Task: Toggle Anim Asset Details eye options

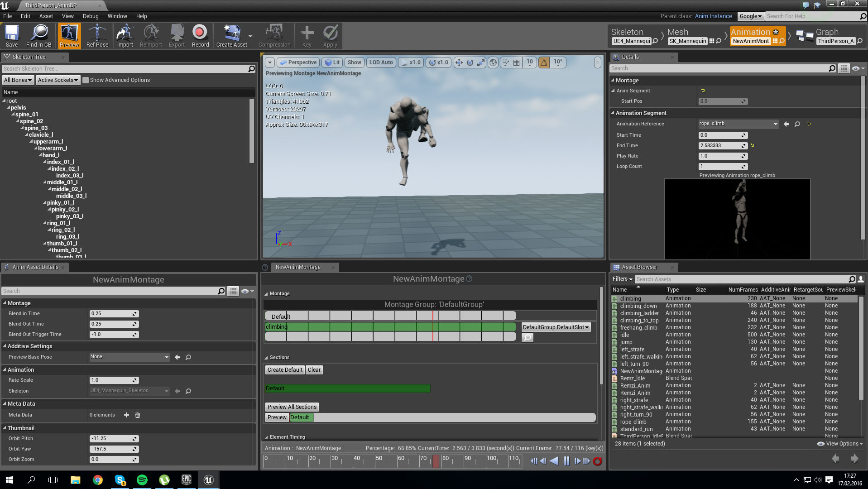Action: [247, 291]
